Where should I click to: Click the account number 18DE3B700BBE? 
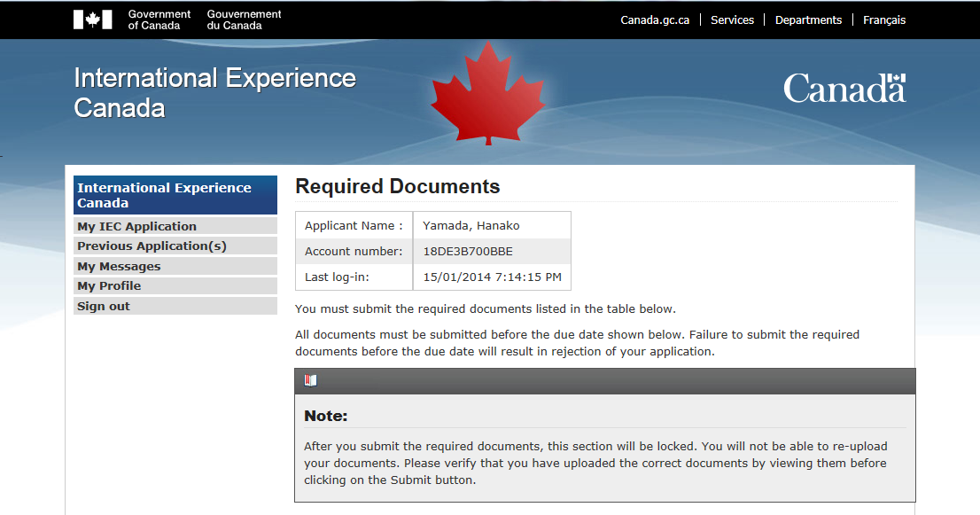[x=468, y=251]
